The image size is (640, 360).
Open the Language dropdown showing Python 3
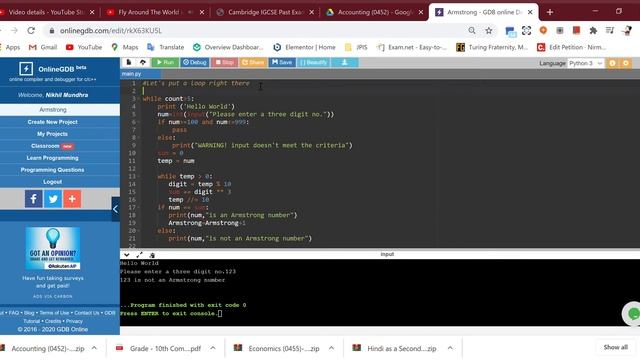585,63
